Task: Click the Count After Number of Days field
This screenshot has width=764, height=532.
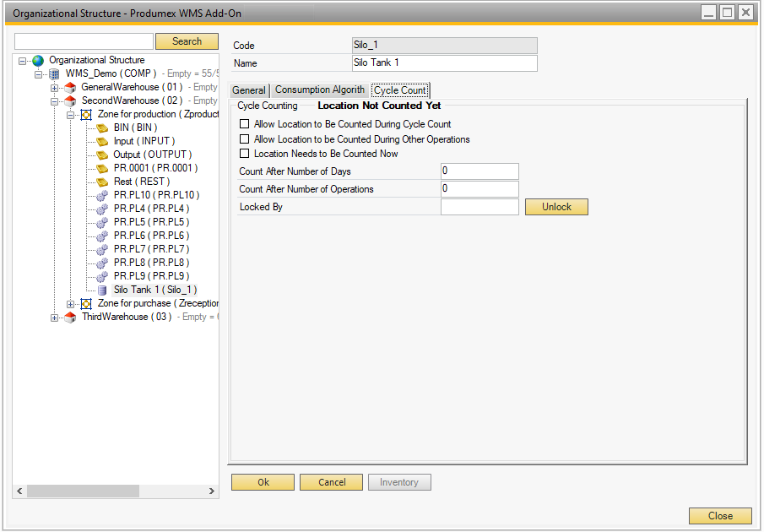Action: coord(479,171)
